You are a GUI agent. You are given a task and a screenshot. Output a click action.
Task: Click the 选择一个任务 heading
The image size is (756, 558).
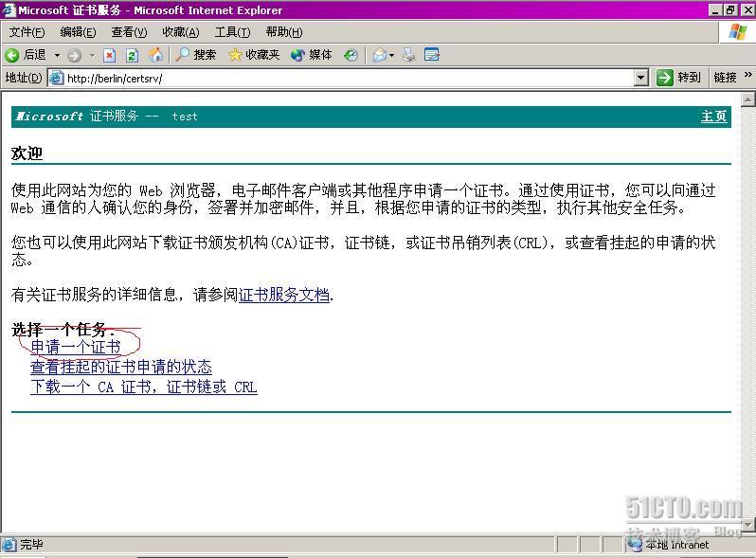(x=63, y=330)
